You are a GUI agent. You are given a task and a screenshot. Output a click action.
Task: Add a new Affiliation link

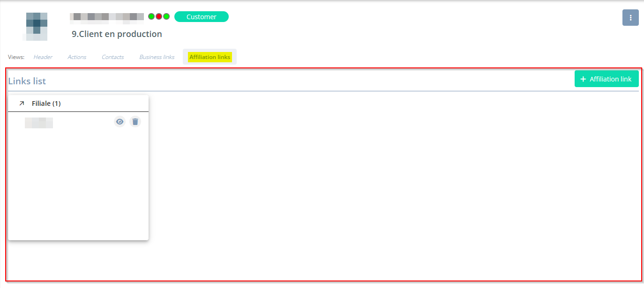606,79
